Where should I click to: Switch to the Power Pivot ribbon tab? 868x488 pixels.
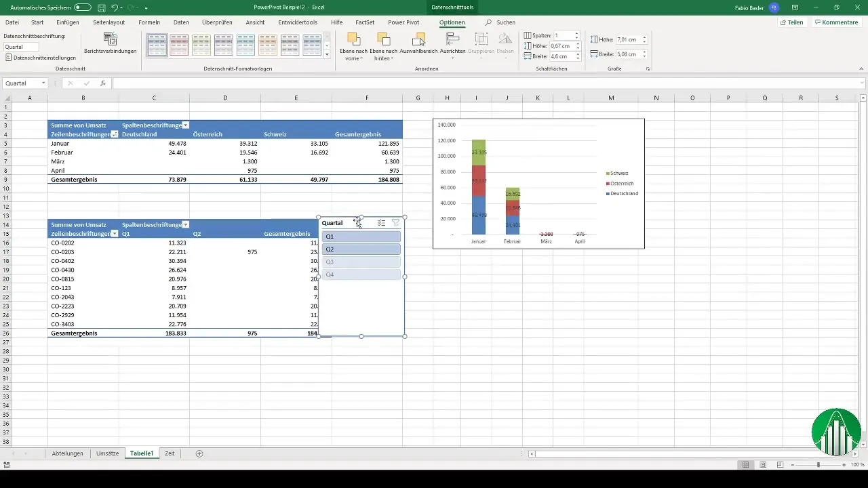[x=403, y=22]
